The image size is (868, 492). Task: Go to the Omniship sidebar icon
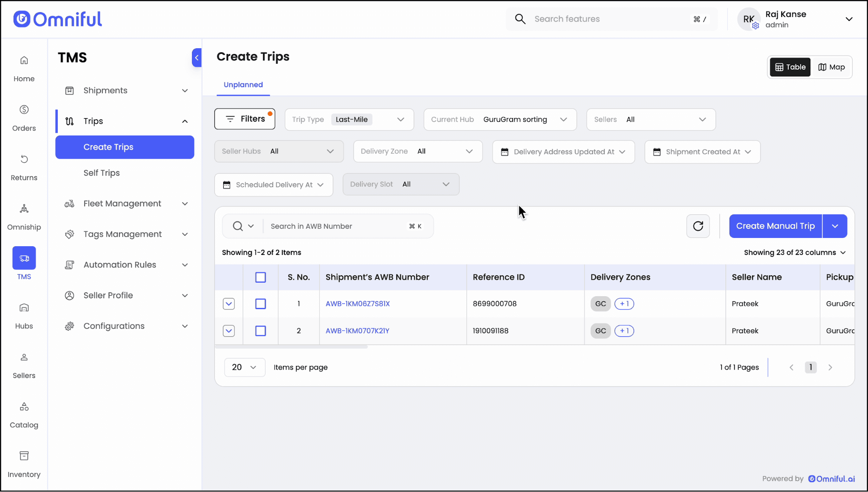click(x=24, y=209)
